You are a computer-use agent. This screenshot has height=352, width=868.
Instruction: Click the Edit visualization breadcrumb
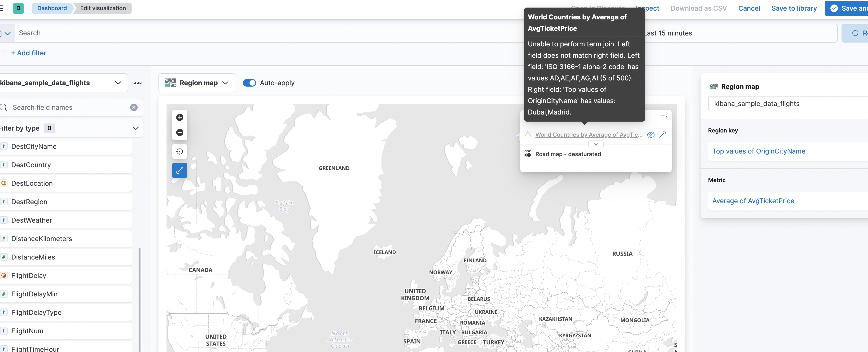103,8
